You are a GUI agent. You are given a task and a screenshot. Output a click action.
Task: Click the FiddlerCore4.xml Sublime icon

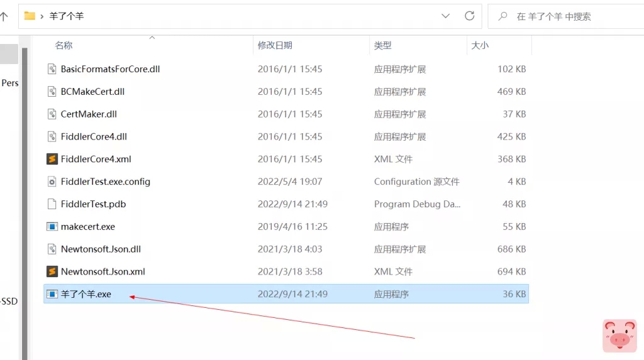tap(52, 159)
